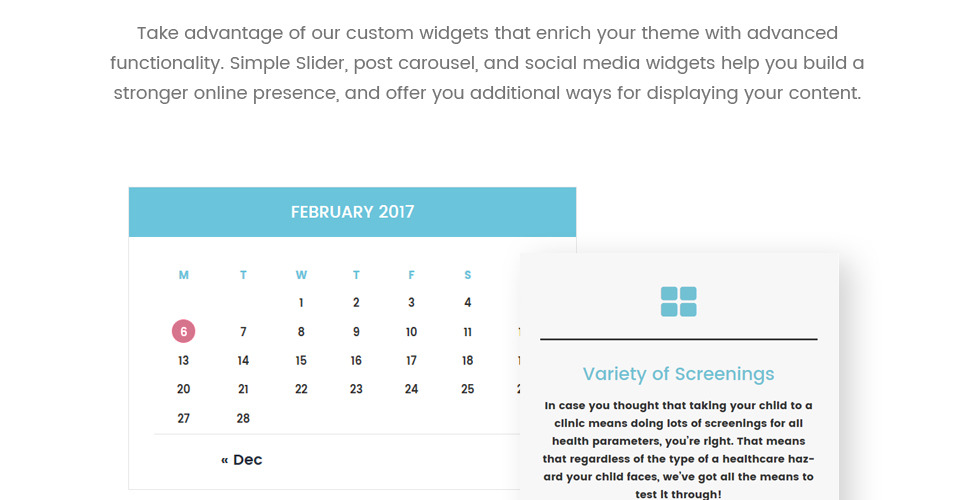Click date 10 in the calendar

tap(411, 332)
